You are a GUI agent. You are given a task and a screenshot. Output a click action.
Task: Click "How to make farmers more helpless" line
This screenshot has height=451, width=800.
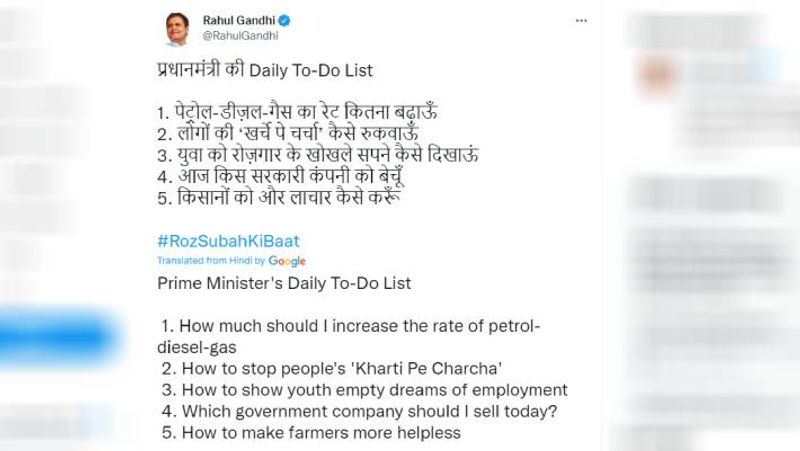pos(311,433)
